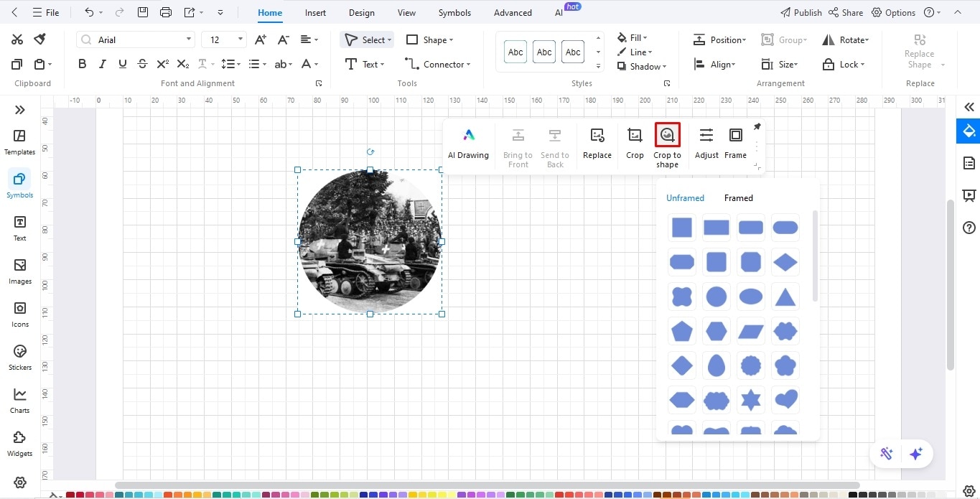Select the Crop tool
980x499 pixels.
(635, 144)
